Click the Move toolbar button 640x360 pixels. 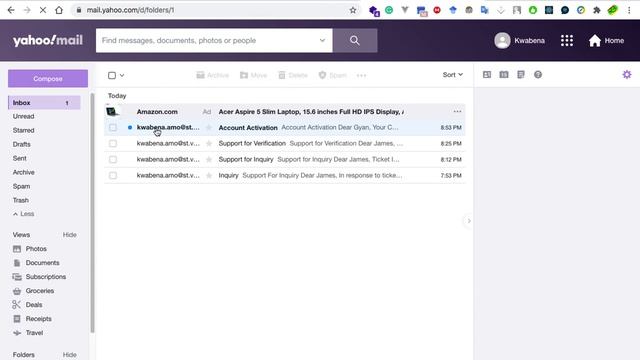(x=253, y=75)
